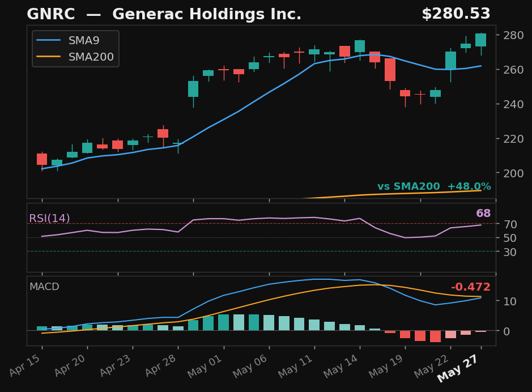Viewport: 532px width, 392px height.
Task: Click the 200 price axis label
Action: pyautogui.click(x=513, y=173)
